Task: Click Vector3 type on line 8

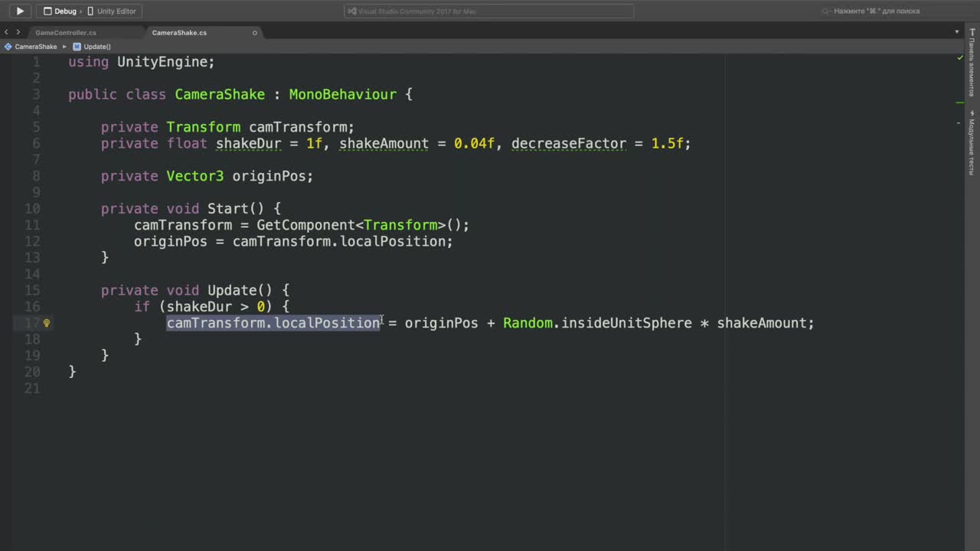Action: click(x=195, y=176)
